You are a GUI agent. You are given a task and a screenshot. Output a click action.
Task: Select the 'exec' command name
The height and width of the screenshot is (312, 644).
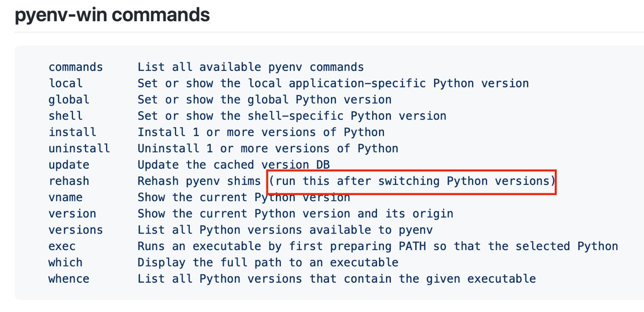coord(62,246)
